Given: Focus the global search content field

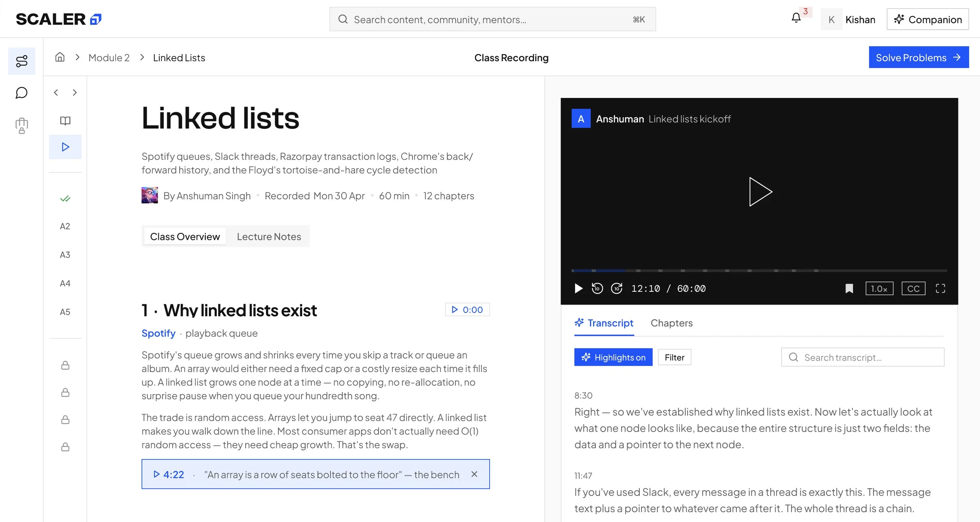Looking at the screenshot, I should pyautogui.click(x=492, y=19).
